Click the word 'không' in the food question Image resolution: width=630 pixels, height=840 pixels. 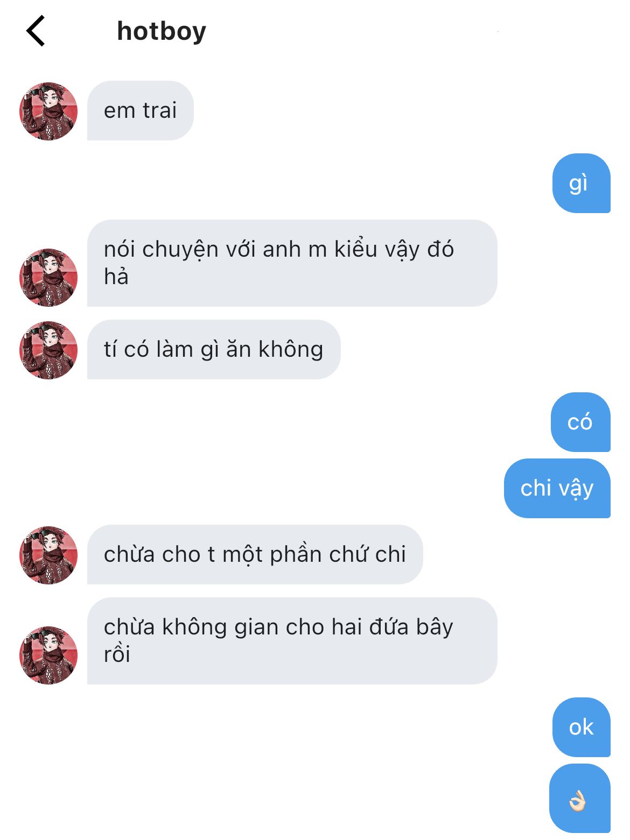291,350
